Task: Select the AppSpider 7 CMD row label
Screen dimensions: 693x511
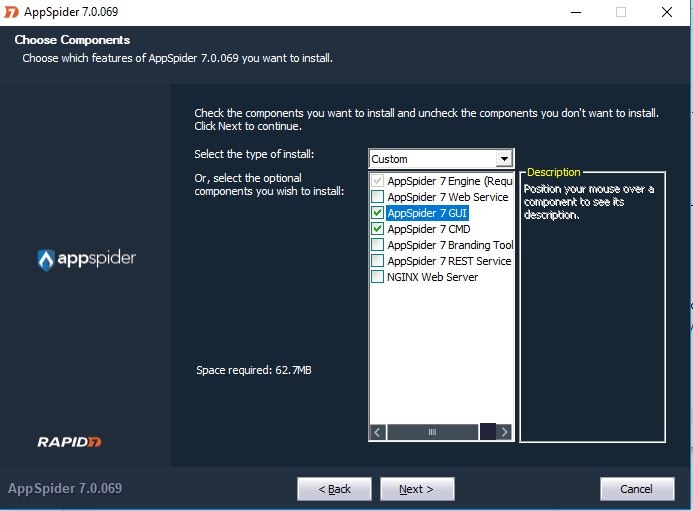Action: point(429,229)
